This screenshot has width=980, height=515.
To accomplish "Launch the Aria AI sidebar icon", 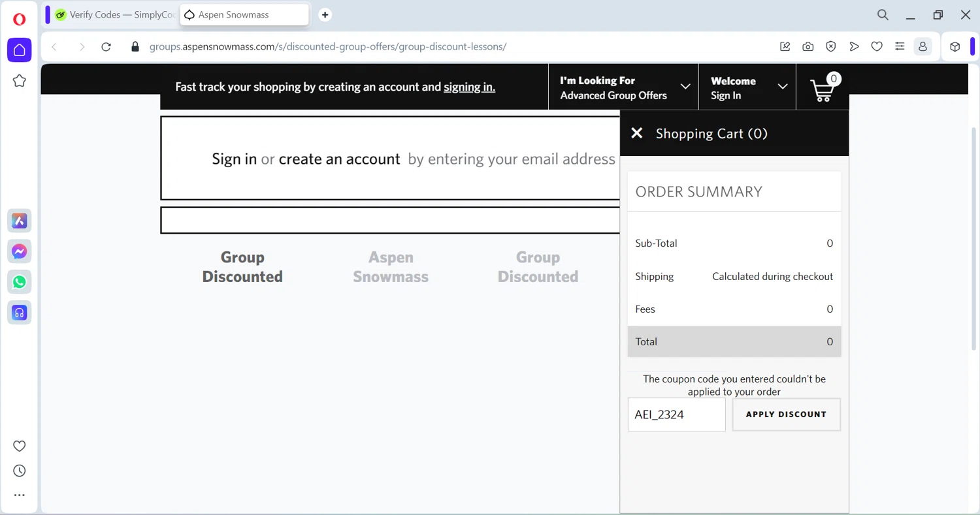I will 20,221.
